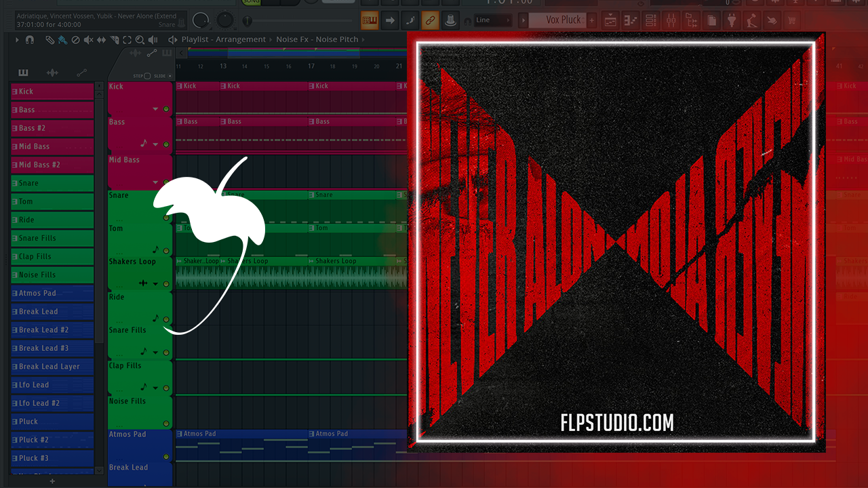Open the Line snap dropdown
The height and width of the screenshot is (488, 868).
pyautogui.click(x=492, y=20)
